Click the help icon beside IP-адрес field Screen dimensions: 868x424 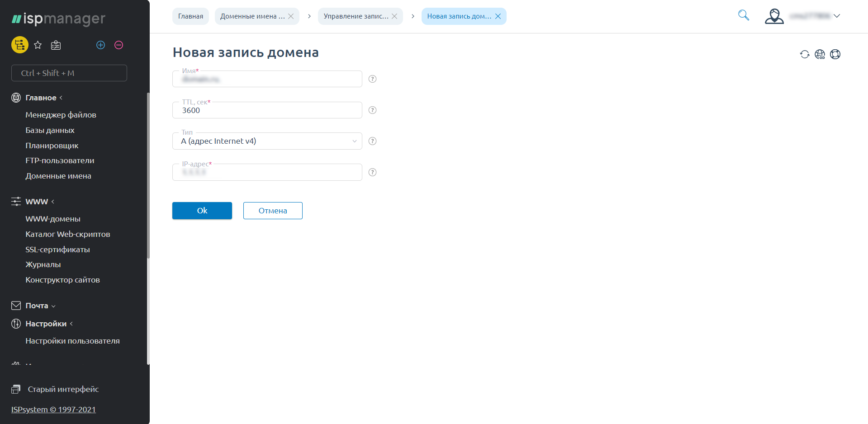[x=372, y=172]
